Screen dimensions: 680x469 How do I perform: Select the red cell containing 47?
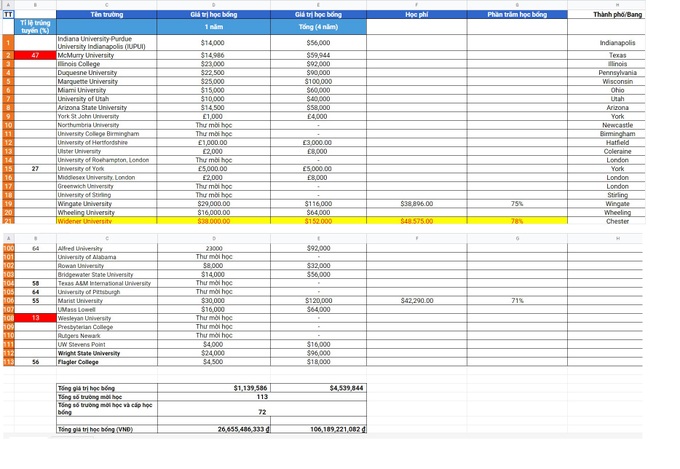tap(35, 55)
